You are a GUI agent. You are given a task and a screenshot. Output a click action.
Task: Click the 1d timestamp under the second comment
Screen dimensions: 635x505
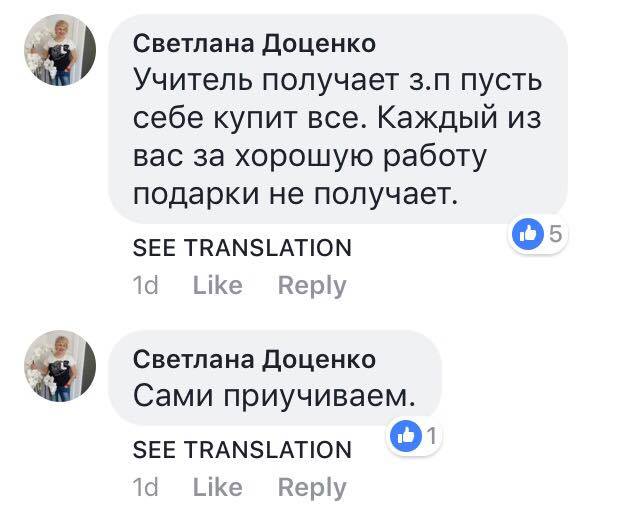coord(146,488)
